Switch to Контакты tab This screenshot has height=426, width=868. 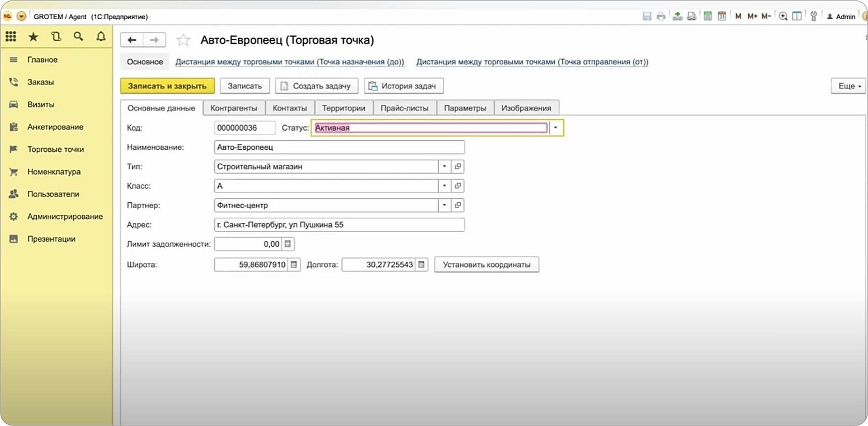[290, 108]
